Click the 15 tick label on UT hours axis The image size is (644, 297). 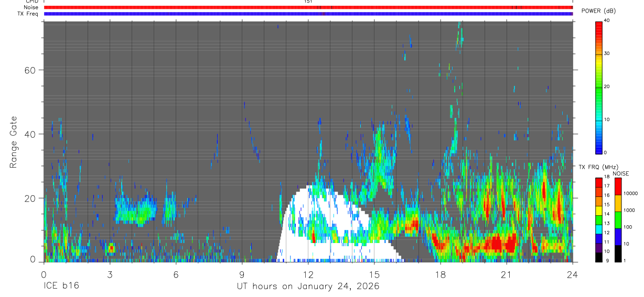(374, 274)
